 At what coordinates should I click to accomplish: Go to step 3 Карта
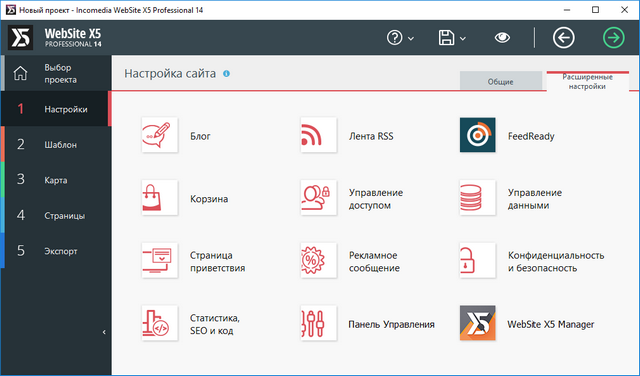tap(56, 180)
